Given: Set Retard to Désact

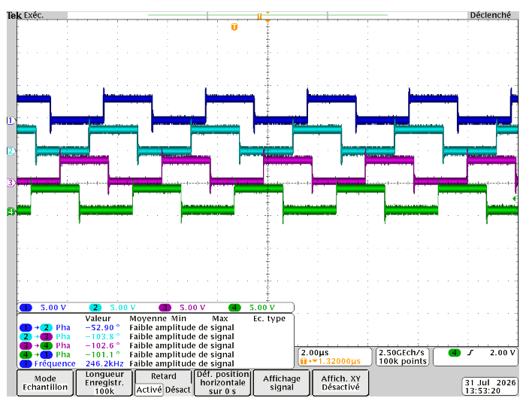Looking at the screenshot, I should tap(177, 390).
